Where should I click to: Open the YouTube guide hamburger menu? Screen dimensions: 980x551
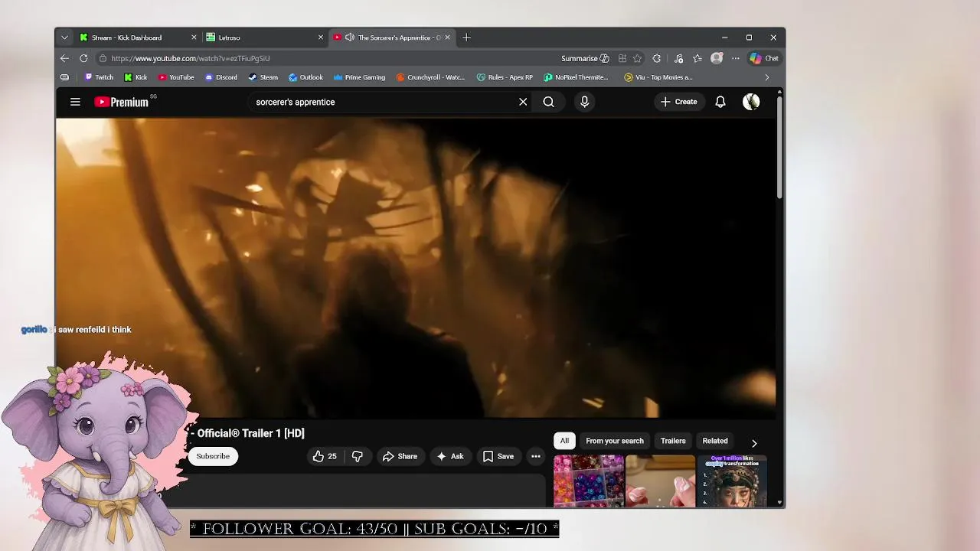click(75, 102)
